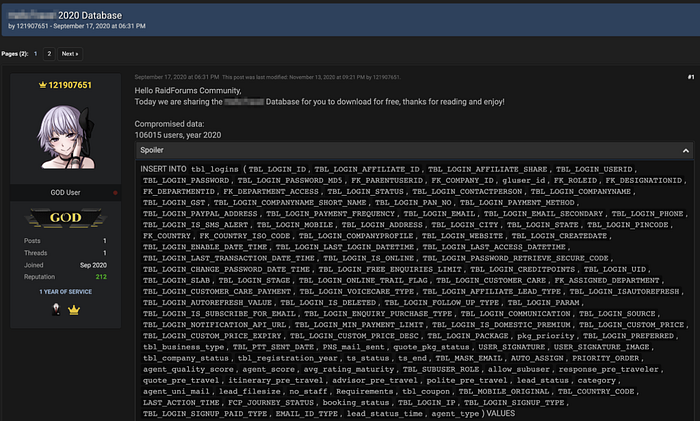Image resolution: width=700 pixels, height=421 pixels.
Task: Click the GOD rank badge
Action: (x=66, y=217)
